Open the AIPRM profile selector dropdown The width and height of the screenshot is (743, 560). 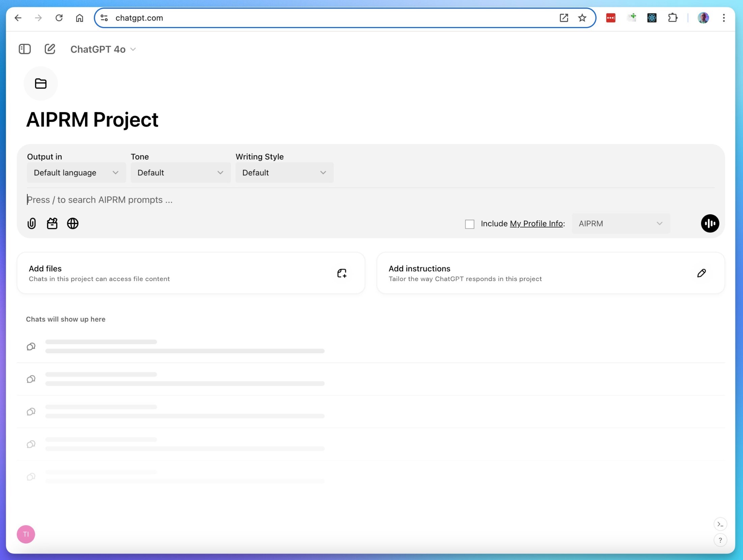pos(621,224)
